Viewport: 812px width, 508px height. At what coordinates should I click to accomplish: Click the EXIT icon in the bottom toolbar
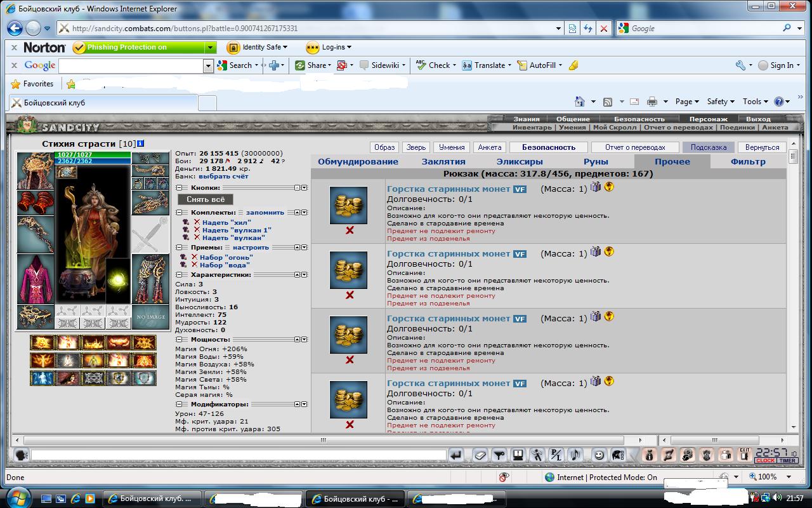click(745, 455)
